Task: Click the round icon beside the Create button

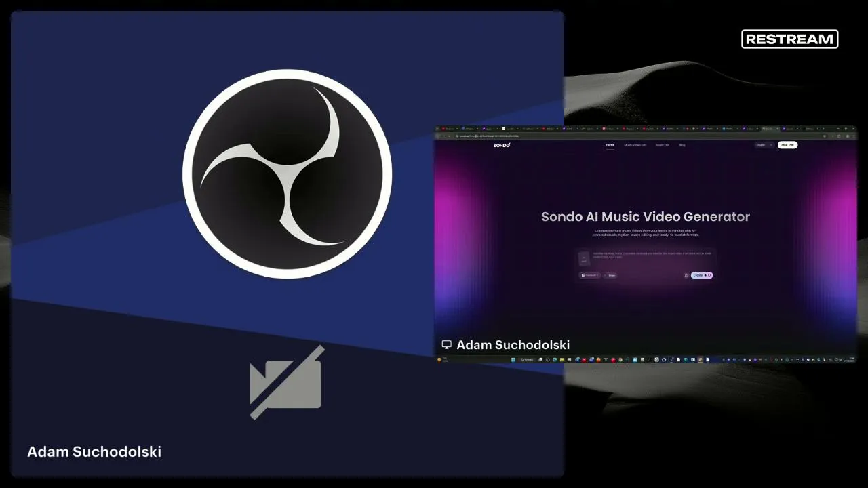Action: point(686,275)
